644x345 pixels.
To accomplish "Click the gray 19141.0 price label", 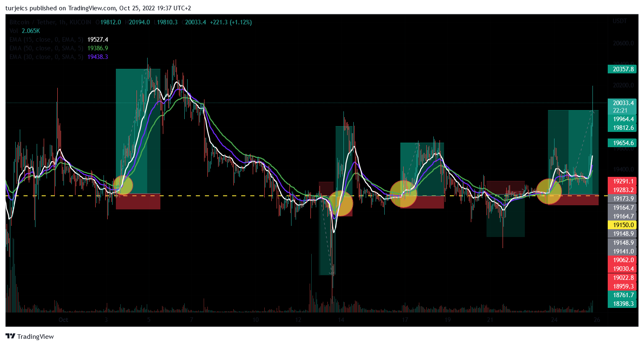I will pos(622,251).
